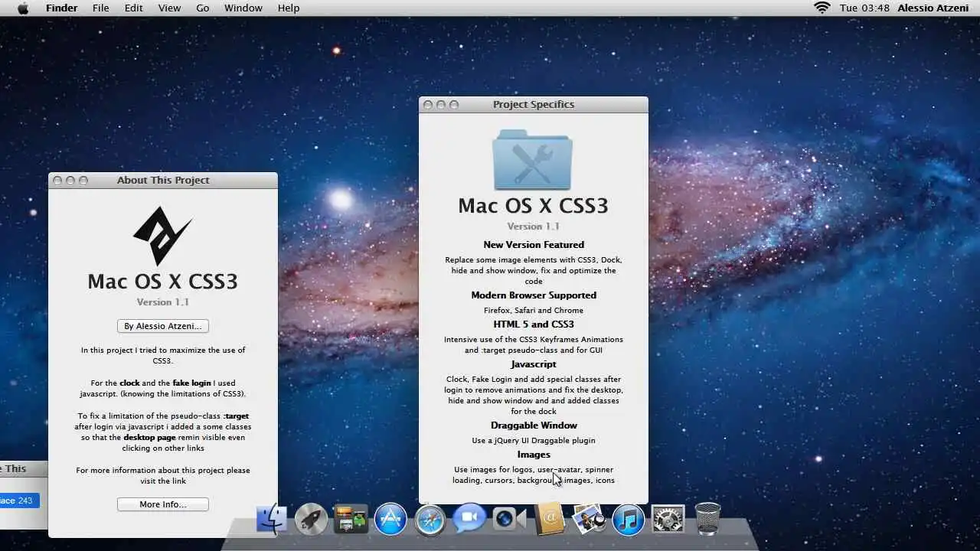Viewport: 980px width, 551px height.
Task: Open the Trash in the dock
Action: [707, 520]
